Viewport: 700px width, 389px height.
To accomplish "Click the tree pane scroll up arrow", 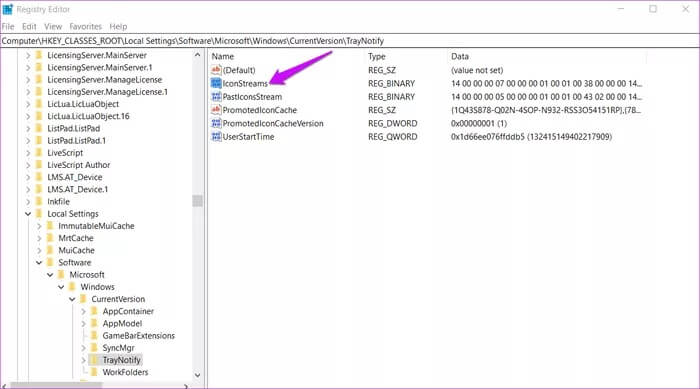I will click(197, 55).
